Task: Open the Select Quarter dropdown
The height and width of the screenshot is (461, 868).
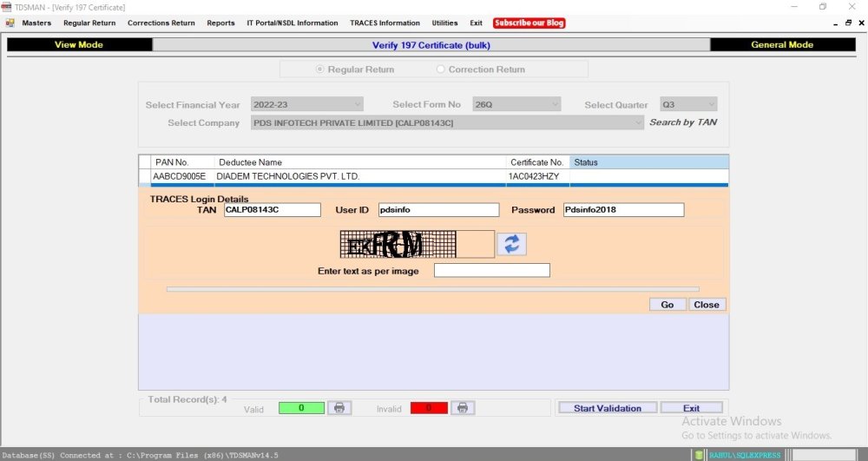Action: pyautogui.click(x=688, y=104)
